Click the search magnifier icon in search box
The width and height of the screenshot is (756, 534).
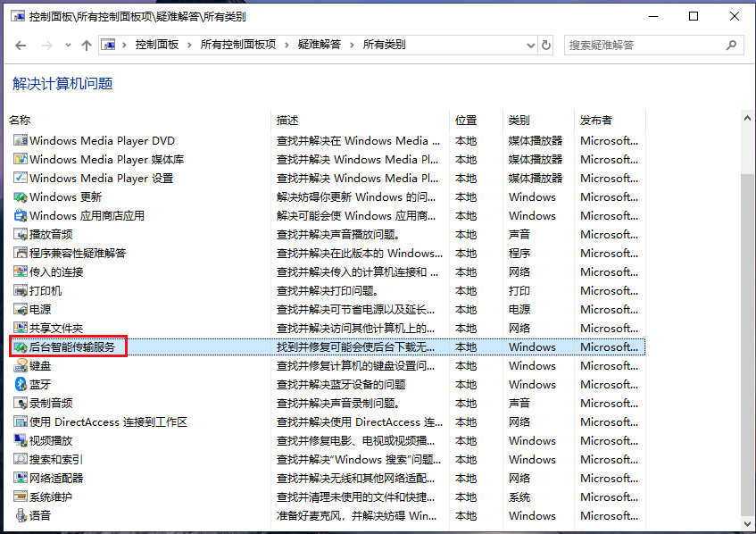click(x=731, y=46)
